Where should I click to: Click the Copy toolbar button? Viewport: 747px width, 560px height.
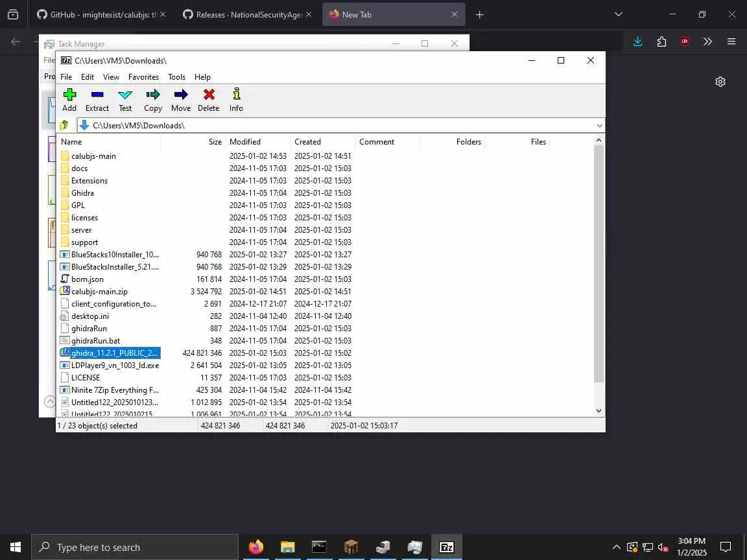click(x=153, y=100)
